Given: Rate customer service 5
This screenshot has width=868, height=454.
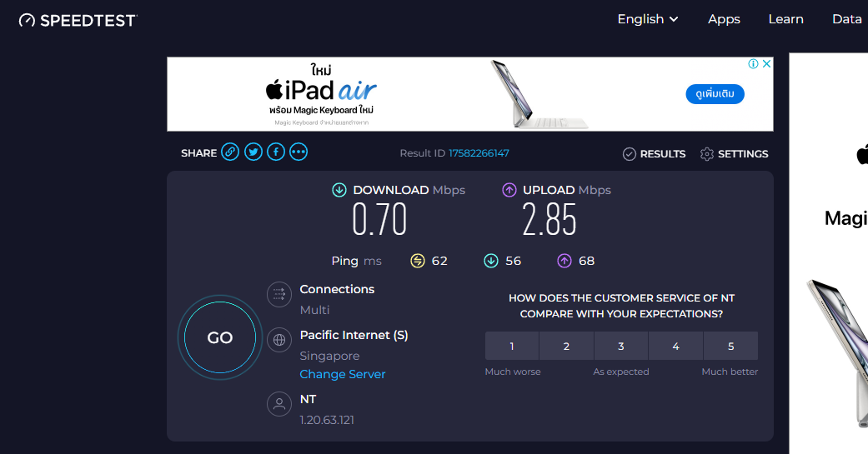Looking at the screenshot, I should 730,347.
